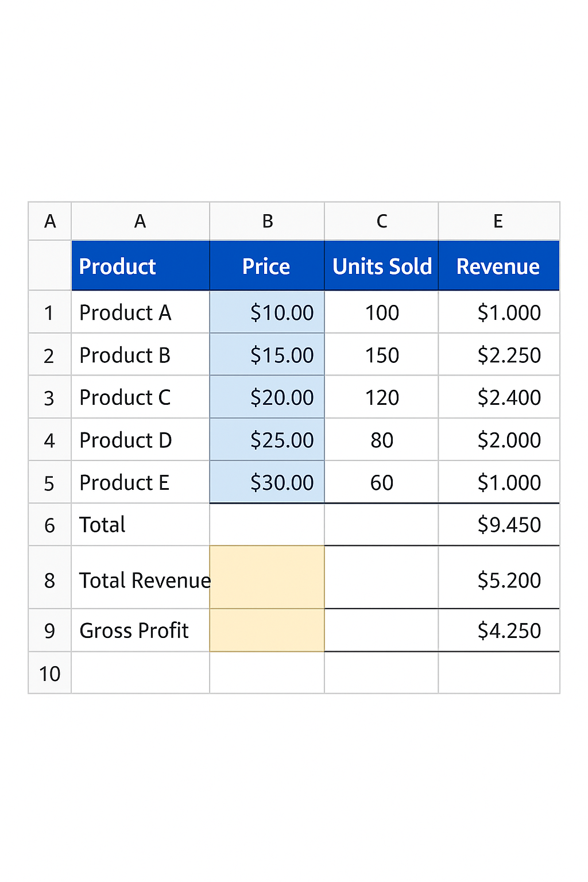This screenshot has width=588, height=882.
Task: Select the highlighted yellow cell beside Gross Profit
Action: (266, 630)
